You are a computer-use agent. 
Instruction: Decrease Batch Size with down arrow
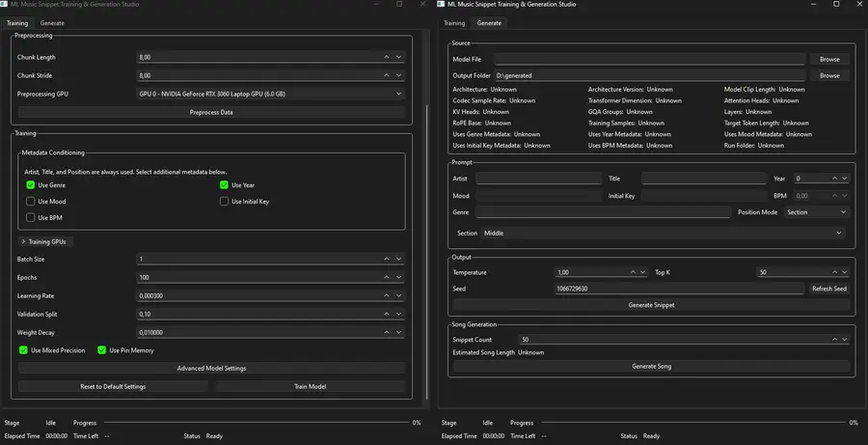coord(398,259)
